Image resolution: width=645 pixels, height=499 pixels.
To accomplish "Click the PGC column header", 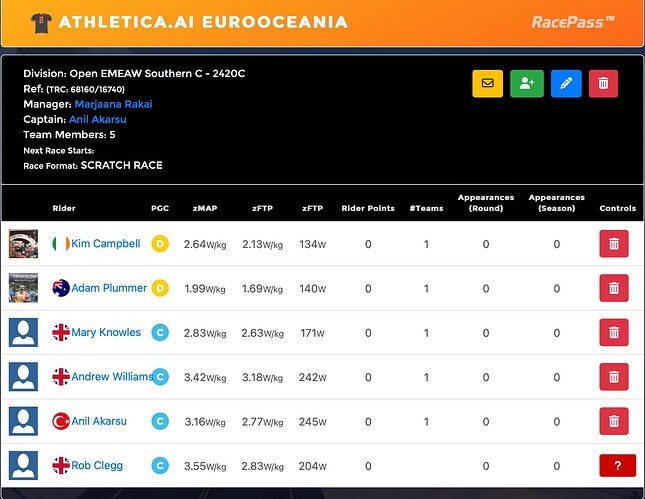I will (x=160, y=208).
